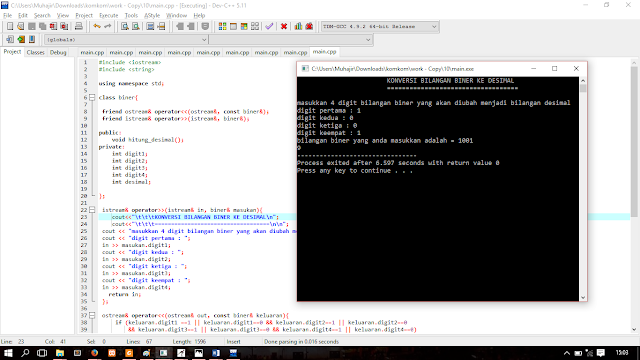
Task: Collapse the operator>> fold on line 22
Action: 92,210
